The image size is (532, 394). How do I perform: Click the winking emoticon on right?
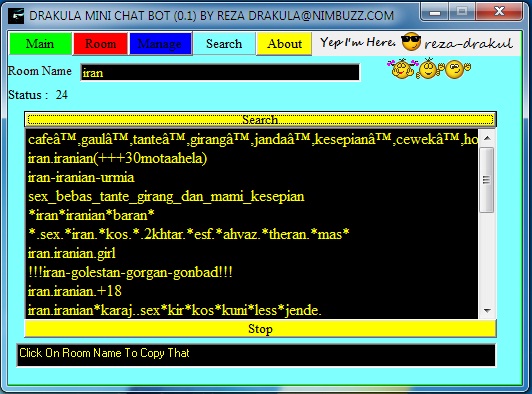click(457, 69)
